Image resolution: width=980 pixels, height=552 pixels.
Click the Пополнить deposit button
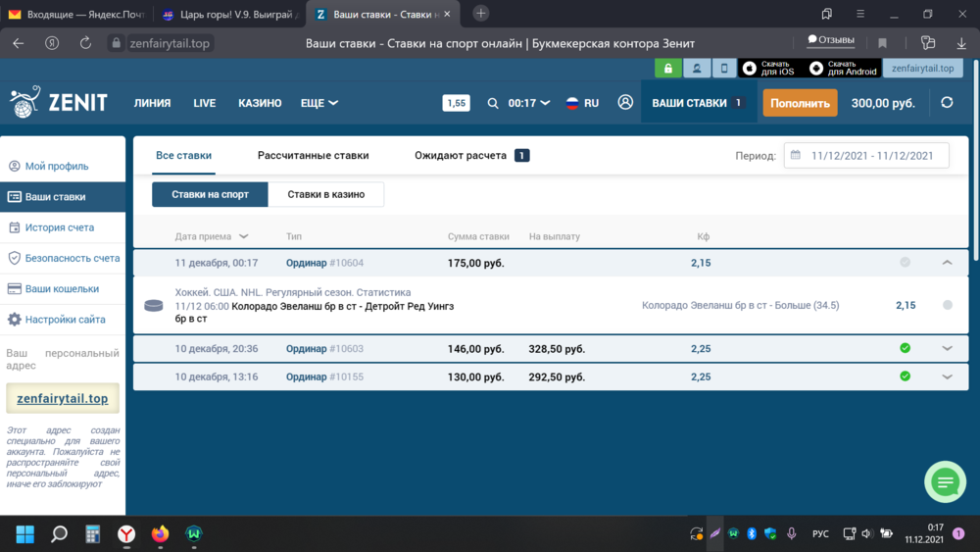[800, 103]
